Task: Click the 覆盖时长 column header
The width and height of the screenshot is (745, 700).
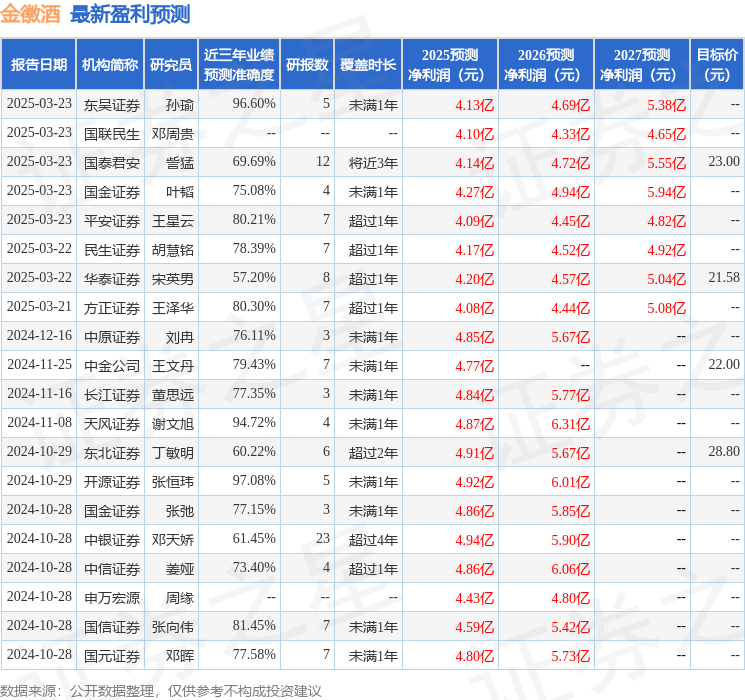Action: (x=368, y=65)
